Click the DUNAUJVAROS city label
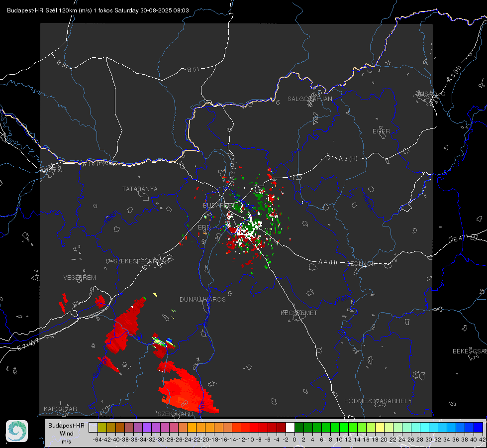487x448 pixels. (x=202, y=299)
